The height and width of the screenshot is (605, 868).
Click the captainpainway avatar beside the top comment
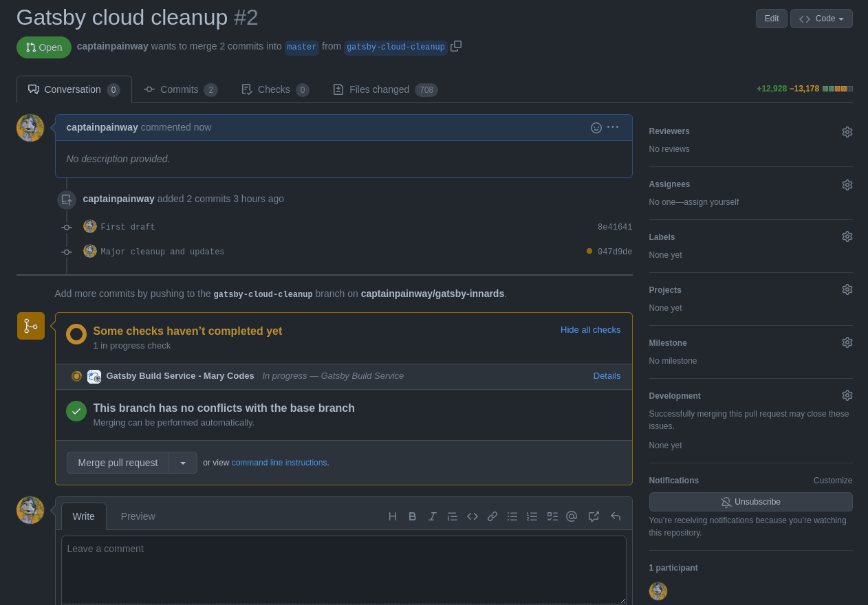[30, 128]
